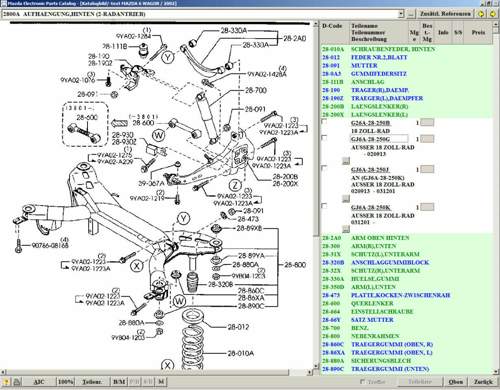Open ellipsis note button under GJ6A-28-250K

click(x=346, y=229)
